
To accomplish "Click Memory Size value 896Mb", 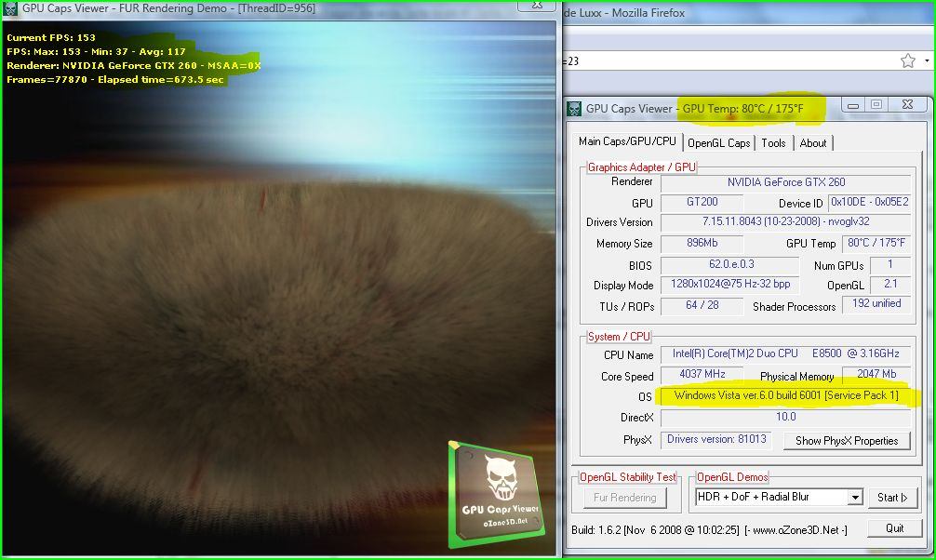I will pos(702,243).
